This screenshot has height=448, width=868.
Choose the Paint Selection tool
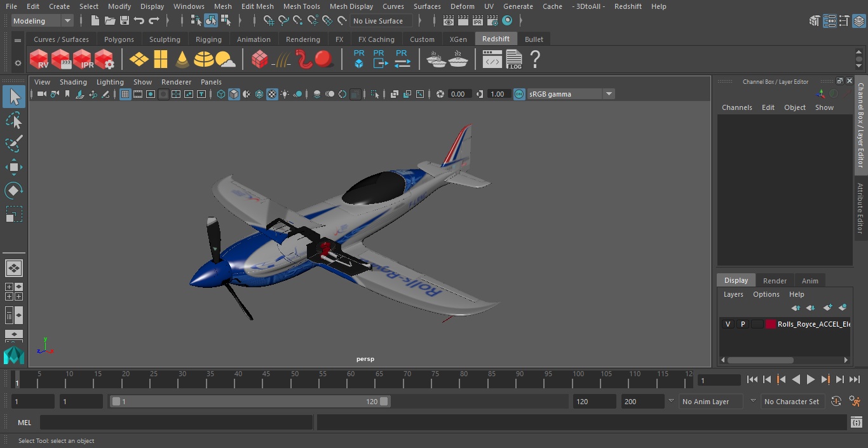(14, 144)
